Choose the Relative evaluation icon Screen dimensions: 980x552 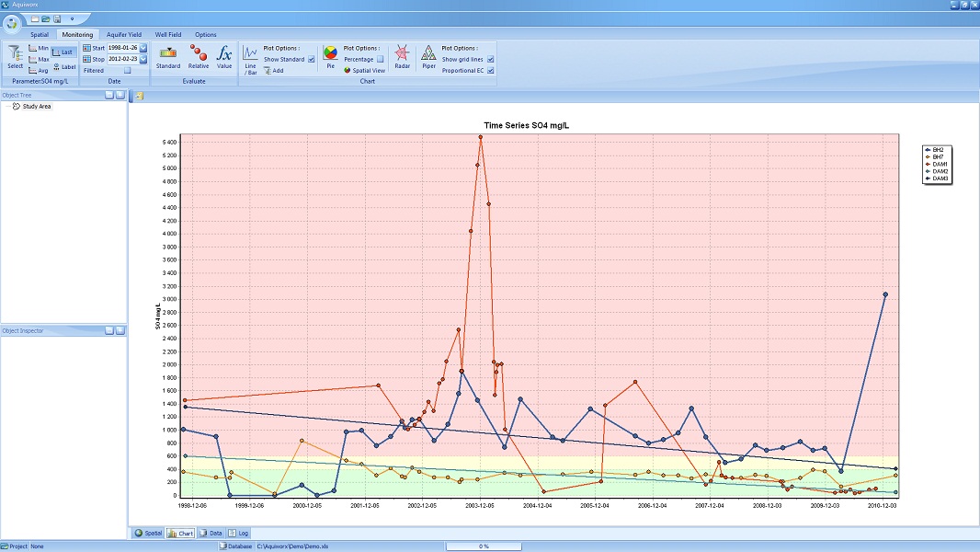199,54
